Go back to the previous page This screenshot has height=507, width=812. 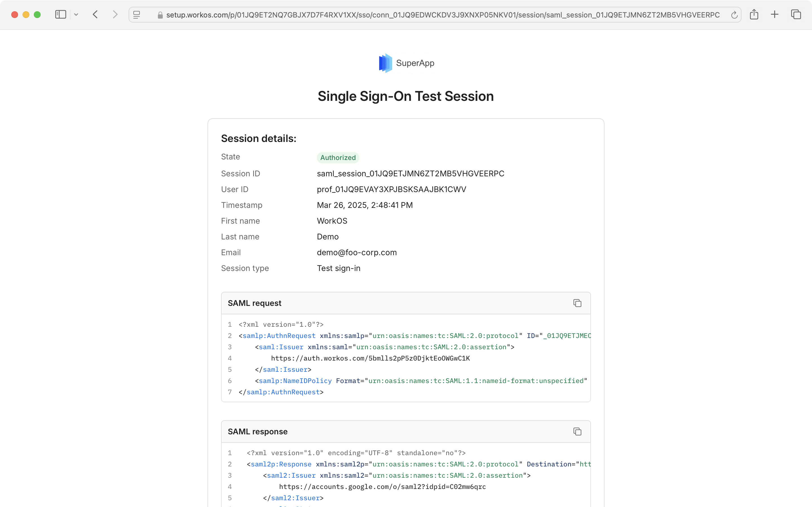click(x=96, y=15)
